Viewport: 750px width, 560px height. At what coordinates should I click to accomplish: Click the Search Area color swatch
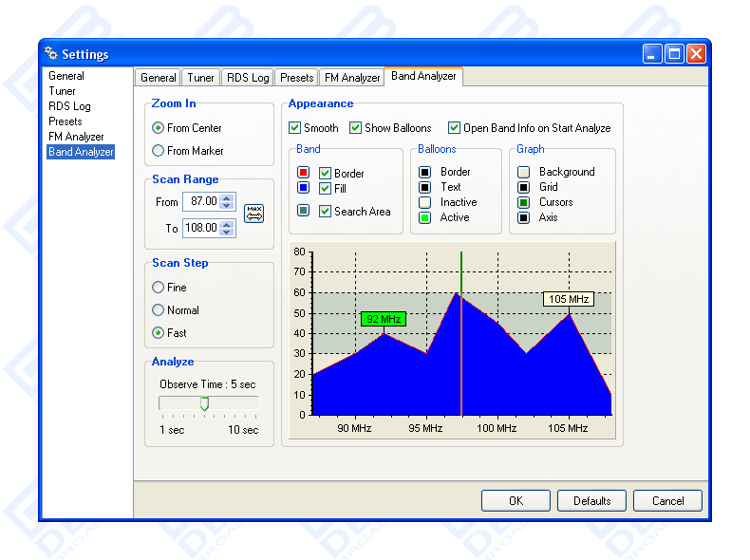click(x=303, y=211)
